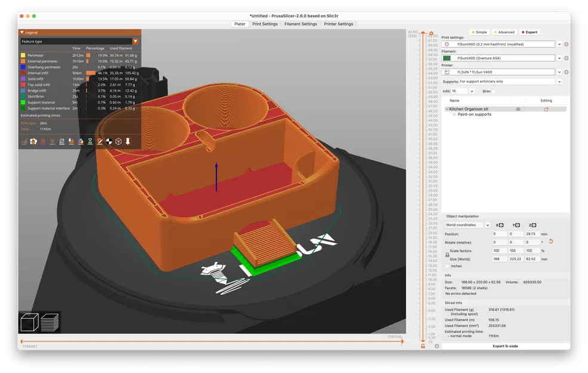Check the Inches checkbox
Screen dimensions: 588x373
[448, 266]
